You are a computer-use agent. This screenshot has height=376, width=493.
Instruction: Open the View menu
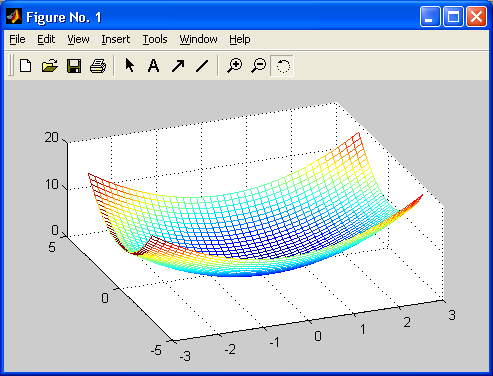78,39
